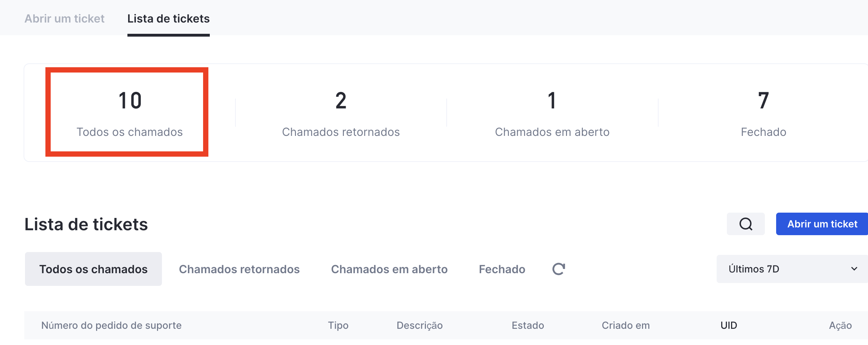Select the Lista de tickets top tab
The height and width of the screenshot is (345, 868).
pos(168,19)
